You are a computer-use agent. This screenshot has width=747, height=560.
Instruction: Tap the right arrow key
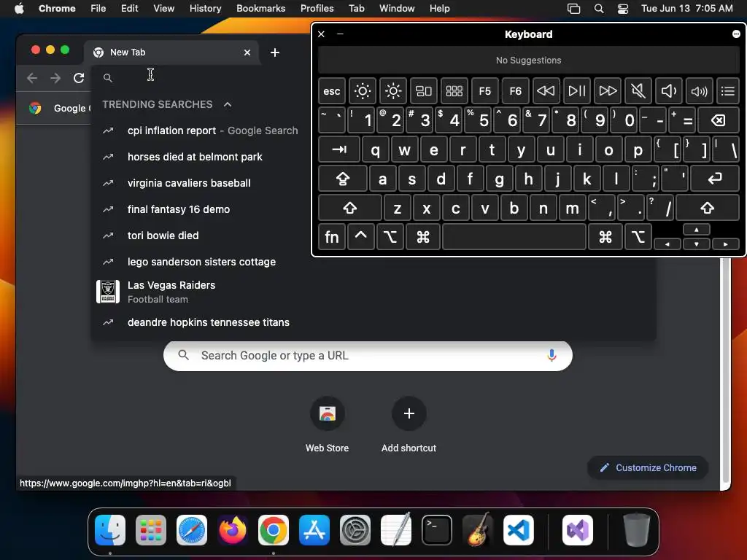(x=726, y=244)
